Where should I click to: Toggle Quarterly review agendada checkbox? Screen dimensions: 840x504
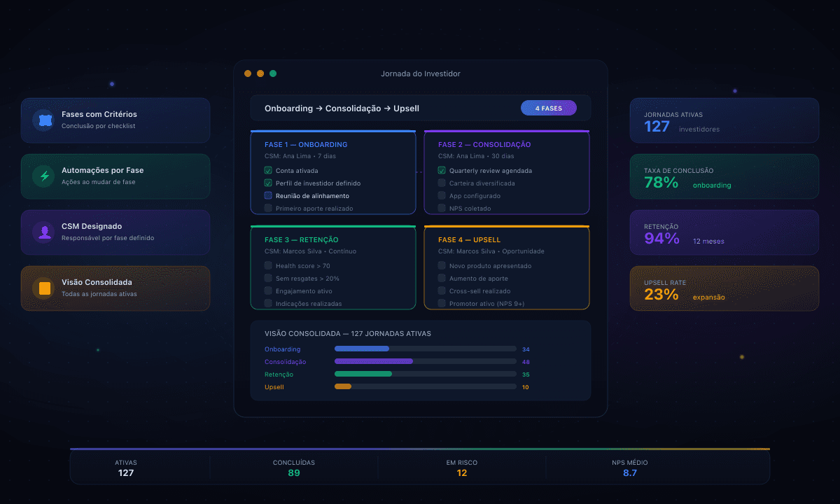click(442, 171)
